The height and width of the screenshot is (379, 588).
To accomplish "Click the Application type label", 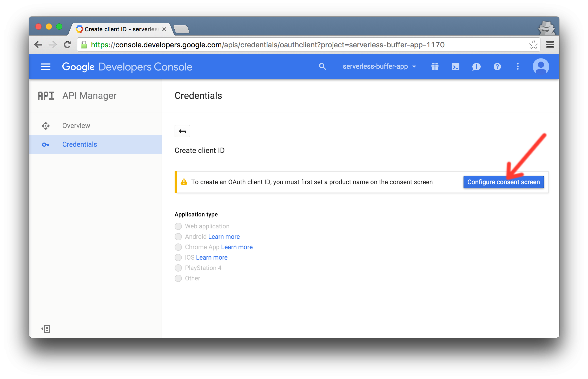I will 196,215.
